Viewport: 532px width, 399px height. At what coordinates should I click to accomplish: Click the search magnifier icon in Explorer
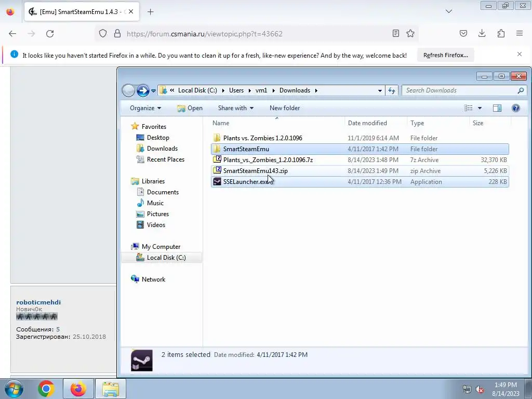[521, 90]
